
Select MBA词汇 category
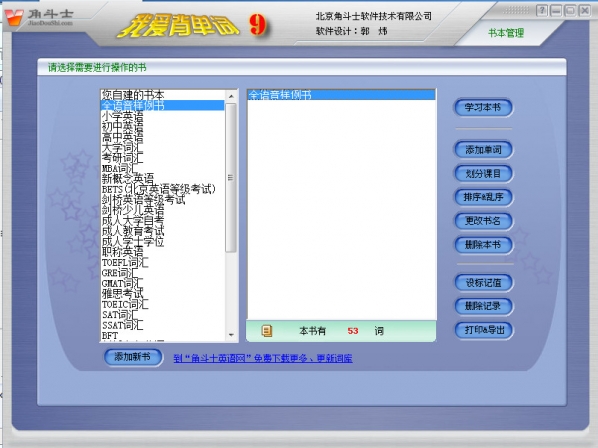pos(162,168)
